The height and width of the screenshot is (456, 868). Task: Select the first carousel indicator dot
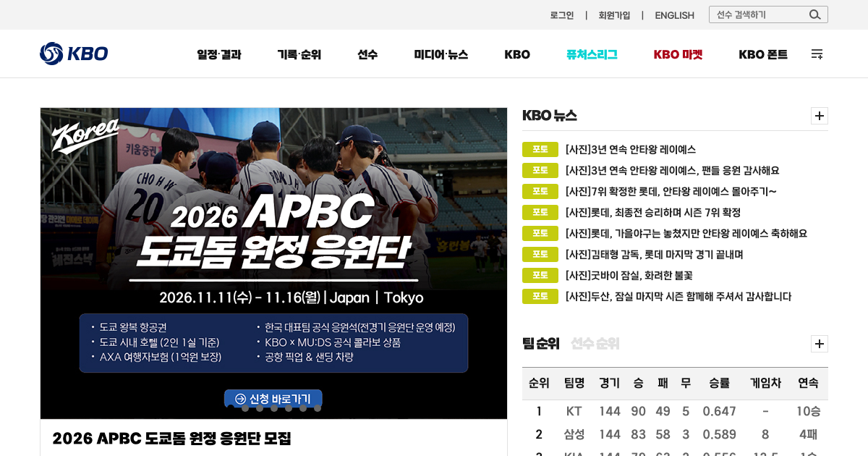(x=231, y=408)
